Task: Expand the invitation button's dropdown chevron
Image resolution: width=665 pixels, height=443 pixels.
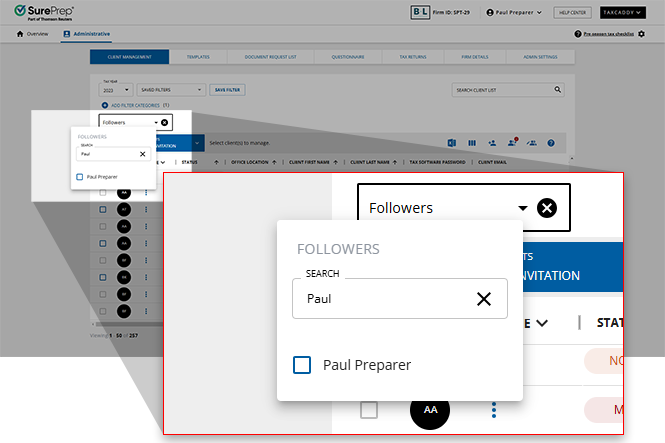Action: click(x=197, y=143)
